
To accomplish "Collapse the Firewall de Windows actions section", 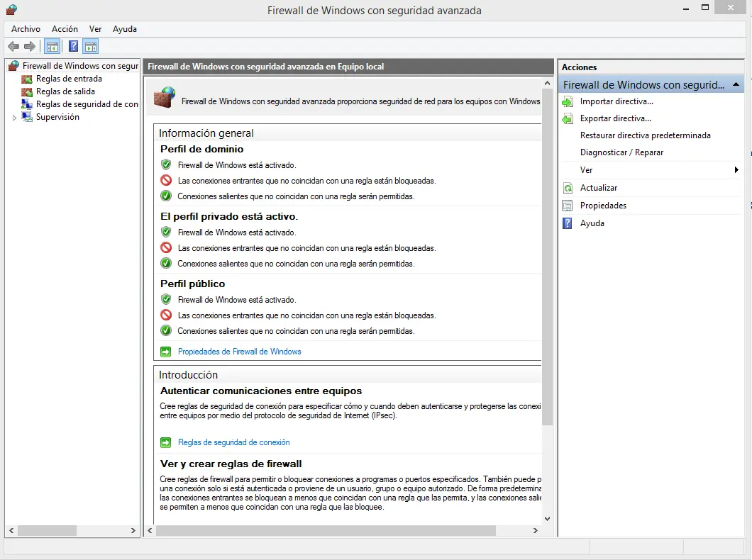I will coord(736,85).
